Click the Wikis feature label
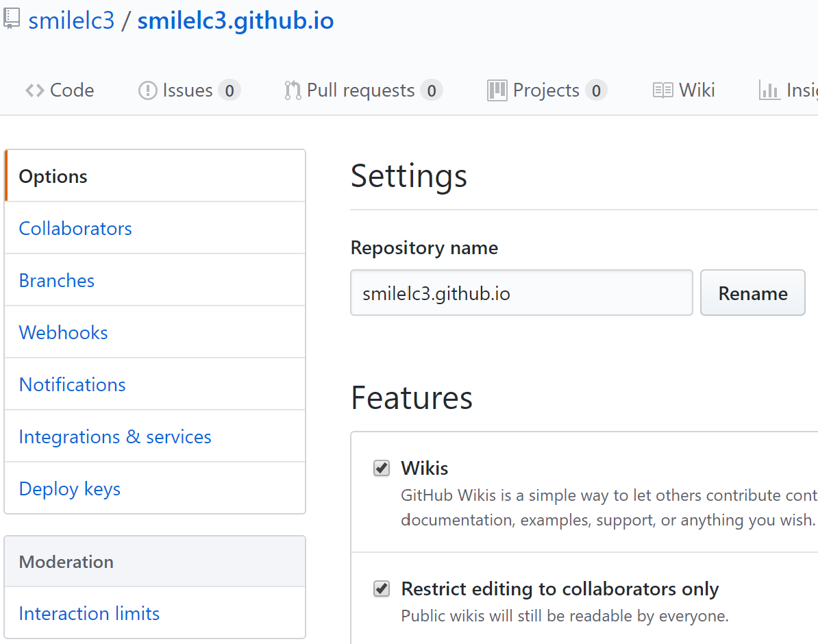Viewport: 818px width, 644px height. 425,468
